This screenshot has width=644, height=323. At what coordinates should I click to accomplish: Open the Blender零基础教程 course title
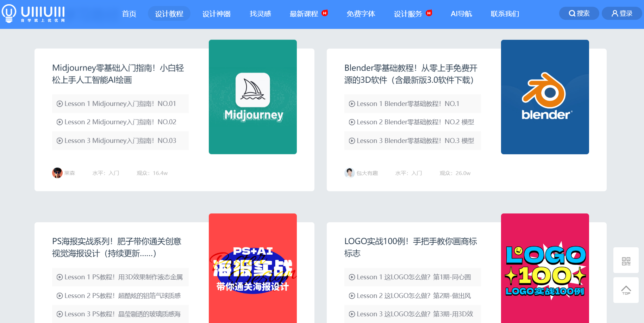coord(411,74)
